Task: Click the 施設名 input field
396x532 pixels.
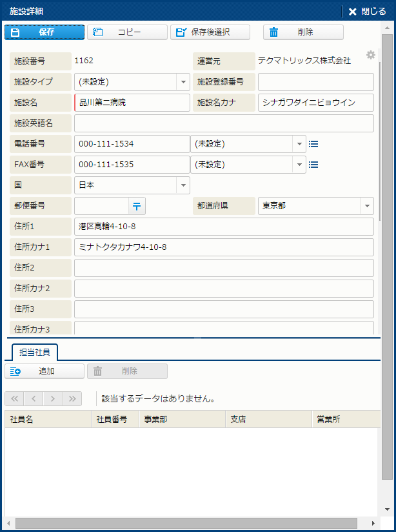Action: pyautogui.click(x=132, y=103)
